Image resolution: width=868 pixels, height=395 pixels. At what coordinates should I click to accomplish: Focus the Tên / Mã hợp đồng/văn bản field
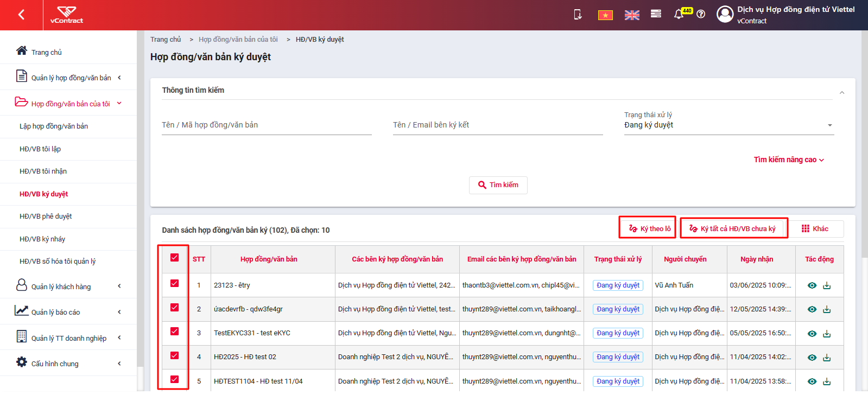(x=267, y=125)
